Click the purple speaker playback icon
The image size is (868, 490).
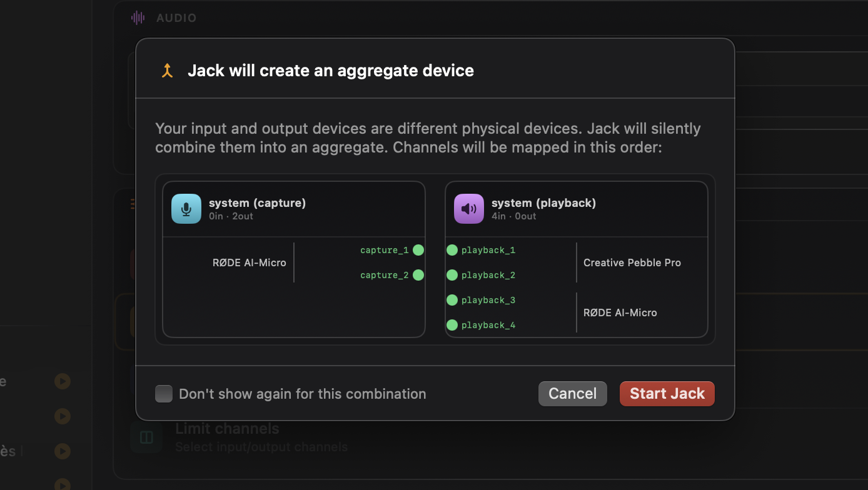click(468, 209)
